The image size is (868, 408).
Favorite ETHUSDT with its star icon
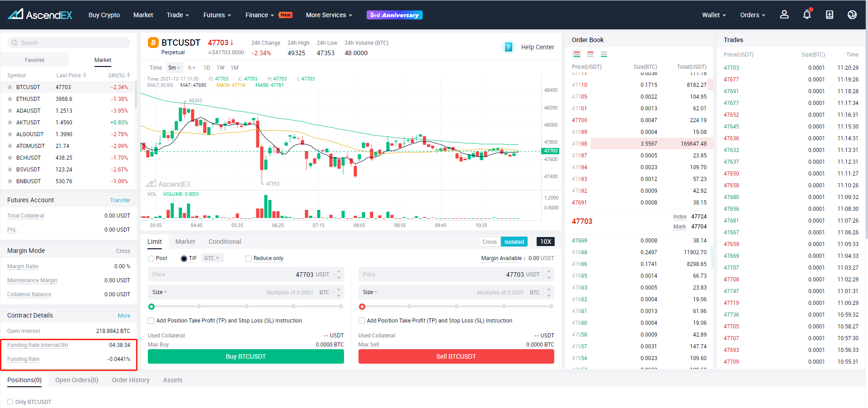[10, 99]
